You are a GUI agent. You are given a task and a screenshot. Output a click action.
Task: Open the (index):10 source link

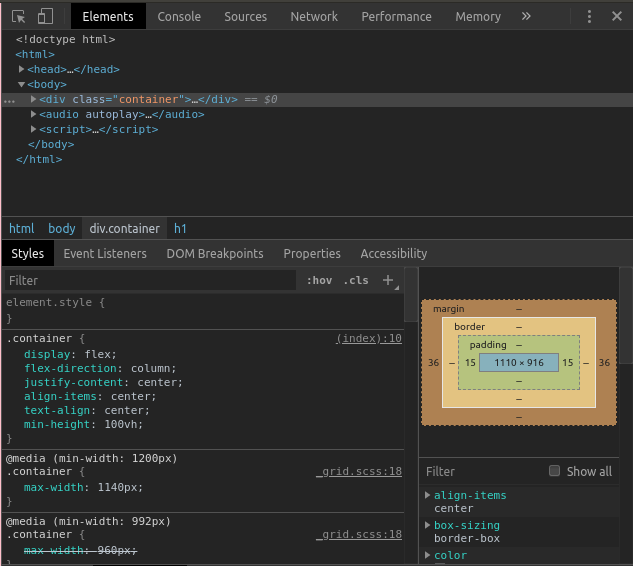click(x=368, y=339)
